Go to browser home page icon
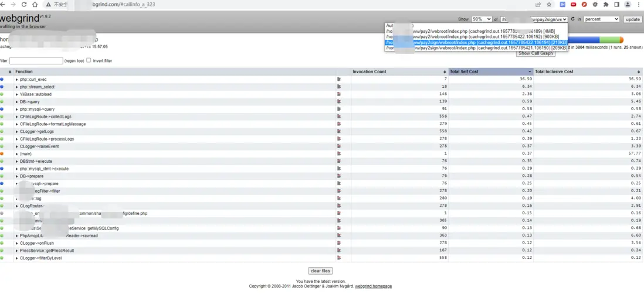This screenshot has height=294, width=644. coord(35,5)
